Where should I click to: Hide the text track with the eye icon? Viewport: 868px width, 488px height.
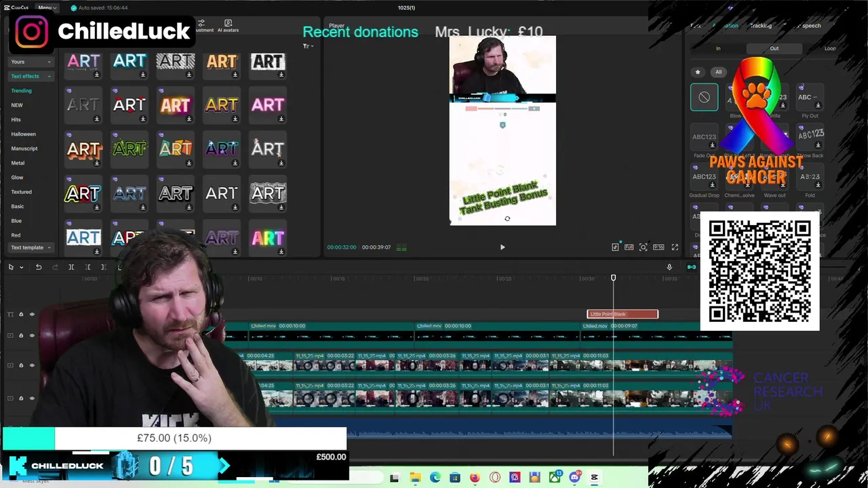pos(32,314)
